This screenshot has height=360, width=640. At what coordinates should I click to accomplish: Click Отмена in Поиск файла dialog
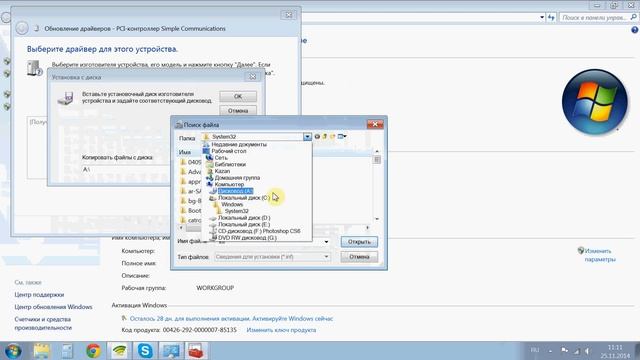click(x=359, y=257)
